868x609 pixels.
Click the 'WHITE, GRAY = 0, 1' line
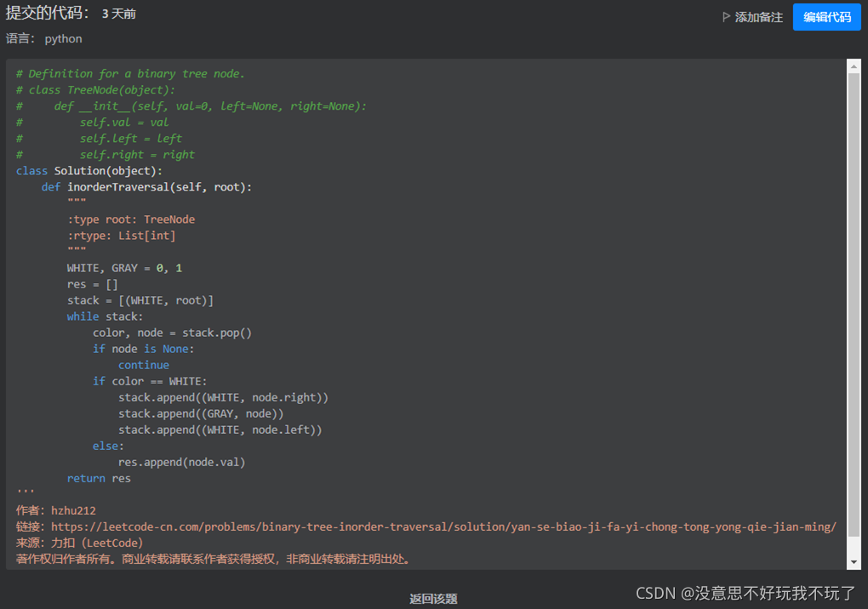point(124,268)
